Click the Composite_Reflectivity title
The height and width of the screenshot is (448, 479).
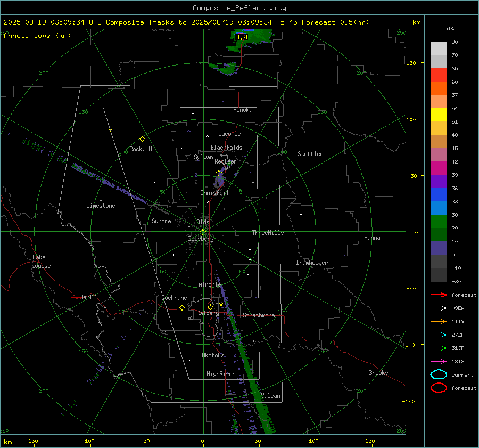(x=239, y=8)
